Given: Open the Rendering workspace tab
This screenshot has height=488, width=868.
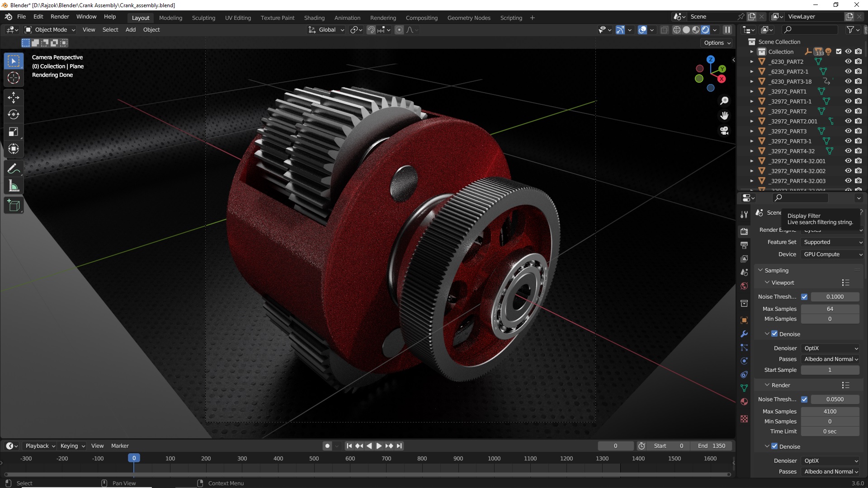Looking at the screenshot, I should point(382,17).
